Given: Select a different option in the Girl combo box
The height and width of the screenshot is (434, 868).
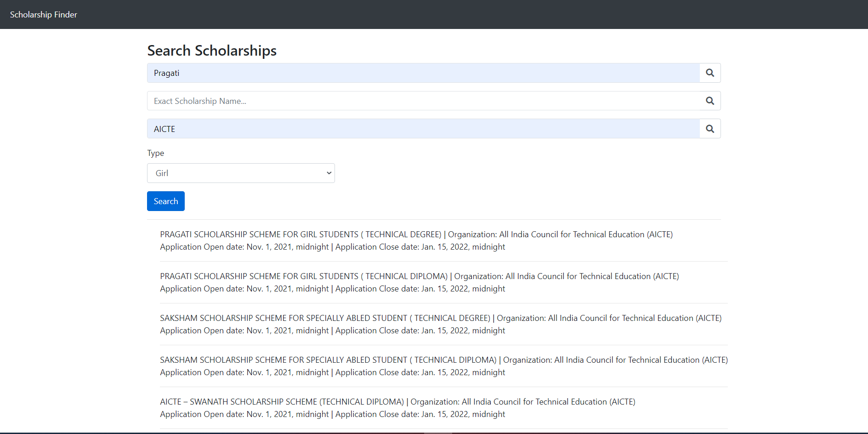Looking at the screenshot, I should 241,173.
